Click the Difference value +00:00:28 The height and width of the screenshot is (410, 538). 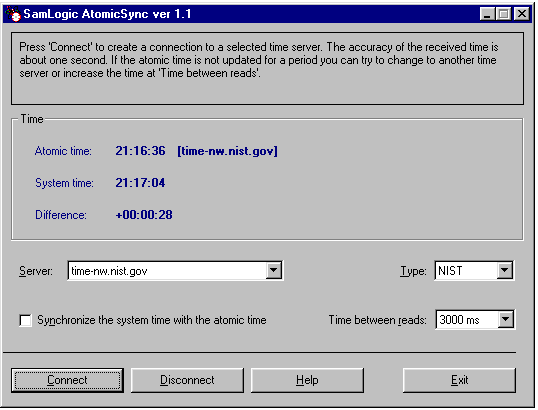pos(144,215)
